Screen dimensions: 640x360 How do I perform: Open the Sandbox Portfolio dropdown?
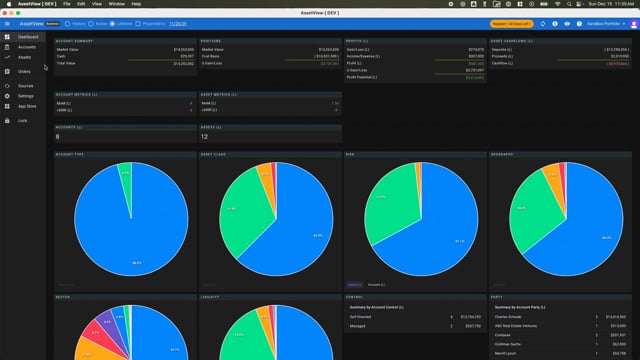(606, 24)
